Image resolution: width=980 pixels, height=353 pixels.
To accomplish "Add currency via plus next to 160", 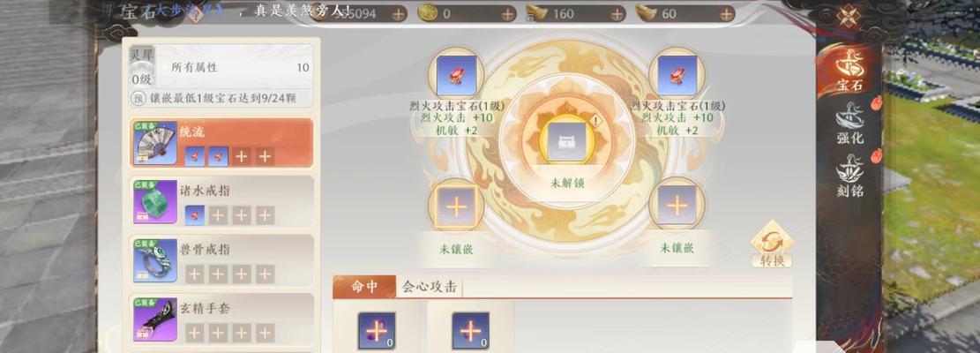I will tap(617, 14).
